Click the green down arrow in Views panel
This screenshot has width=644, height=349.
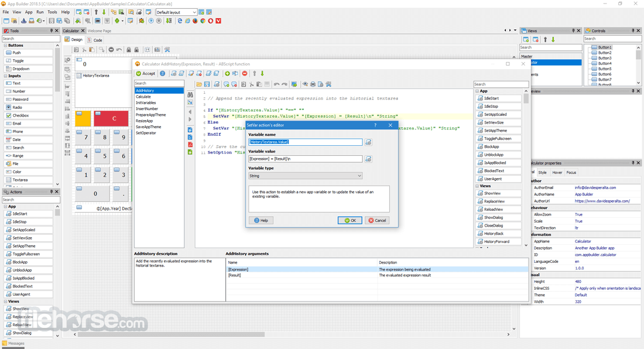pyautogui.click(x=553, y=39)
